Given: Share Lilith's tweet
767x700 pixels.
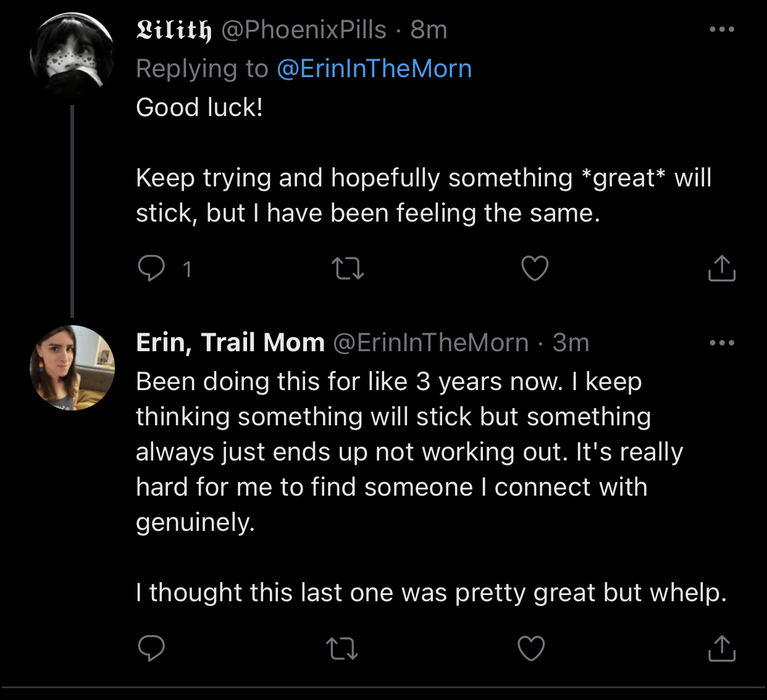Looking at the screenshot, I should pyautogui.click(x=721, y=269).
